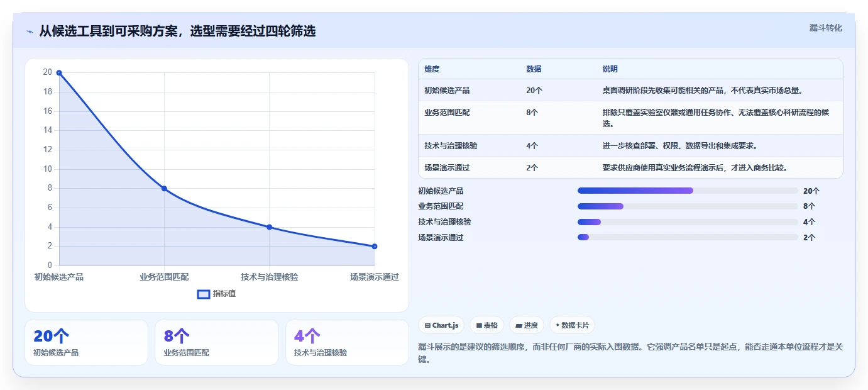The image size is (868, 390).
Task: Click the 数据 table column header
Action: tap(534, 69)
